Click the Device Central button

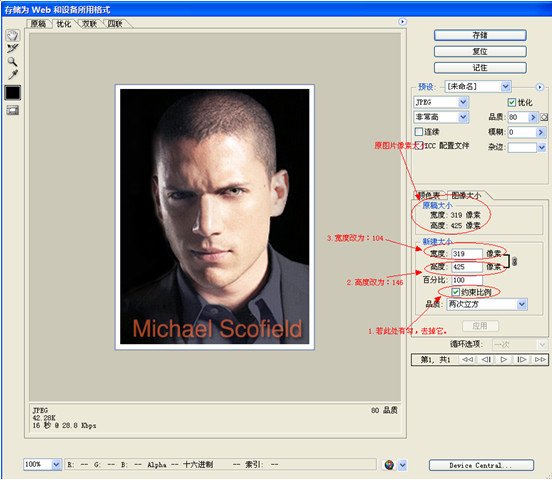tap(481, 465)
